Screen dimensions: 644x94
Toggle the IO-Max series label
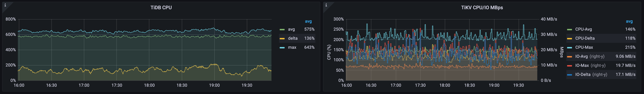(x=582, y=65)
